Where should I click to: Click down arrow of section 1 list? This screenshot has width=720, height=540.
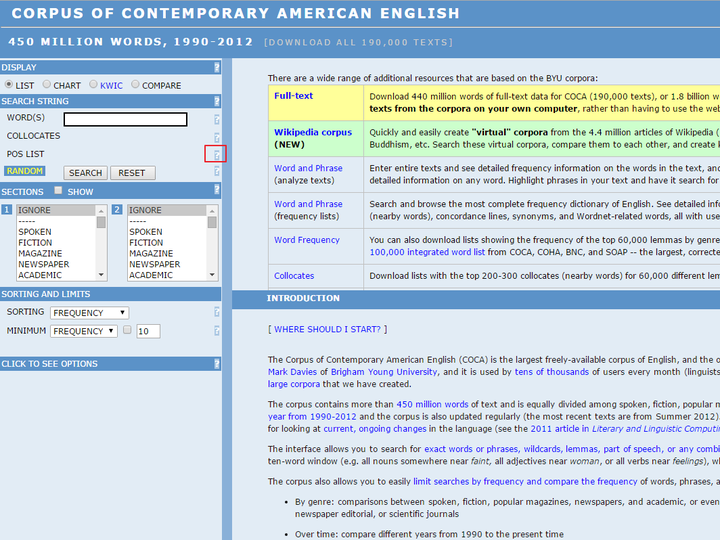(x=101, y=275)
